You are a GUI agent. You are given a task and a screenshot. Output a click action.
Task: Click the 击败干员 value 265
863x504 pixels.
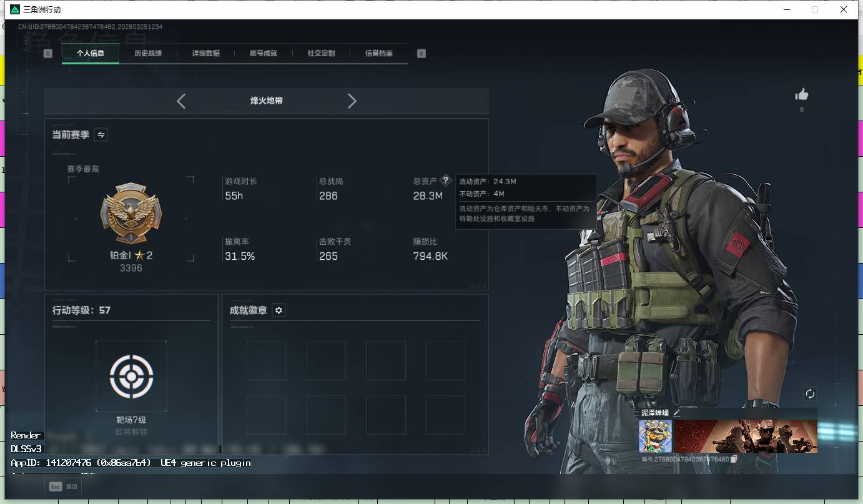pyautogui.click(x=328, y=256)
